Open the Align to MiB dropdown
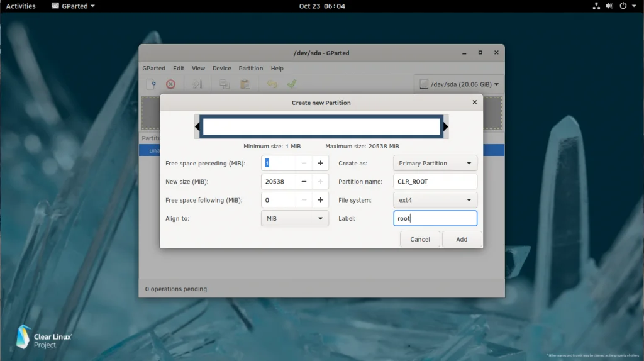Image resolution: width=644 pixels, height=361 pixels. [x=294, y=218]
